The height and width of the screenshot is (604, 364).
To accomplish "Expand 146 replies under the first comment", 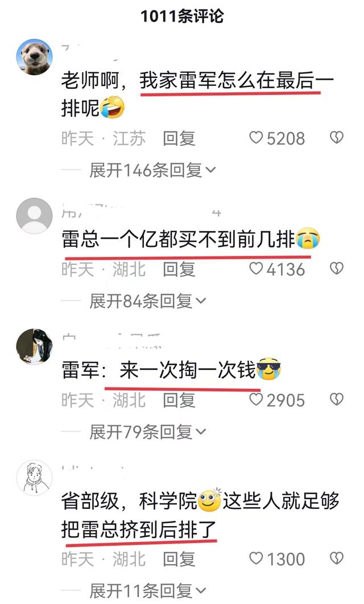I will coord(153,170).
